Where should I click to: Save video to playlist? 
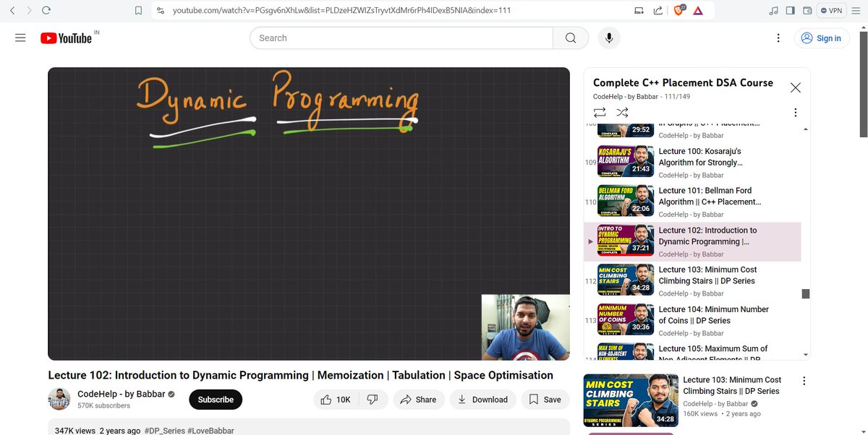pos(545,400)
